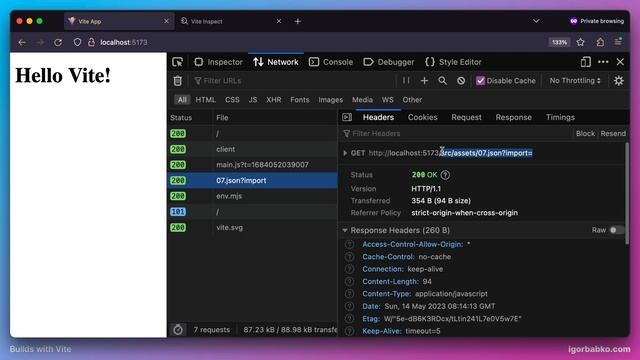
Task: Collapse the Response Headers section
Action: (x=345, y=231)
